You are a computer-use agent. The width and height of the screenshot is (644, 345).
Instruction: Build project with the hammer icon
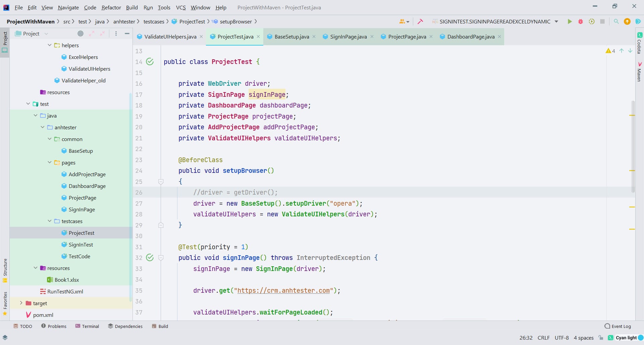click(x=420, y=21)
